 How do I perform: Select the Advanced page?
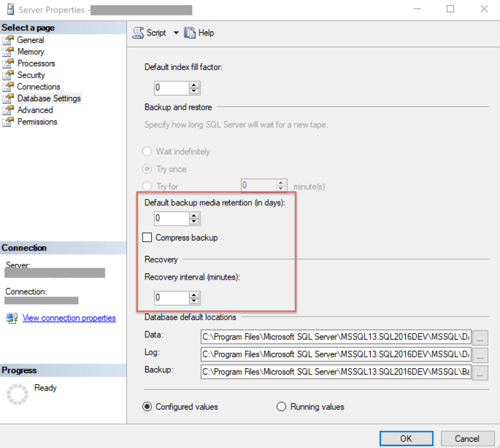coord(35,110)
